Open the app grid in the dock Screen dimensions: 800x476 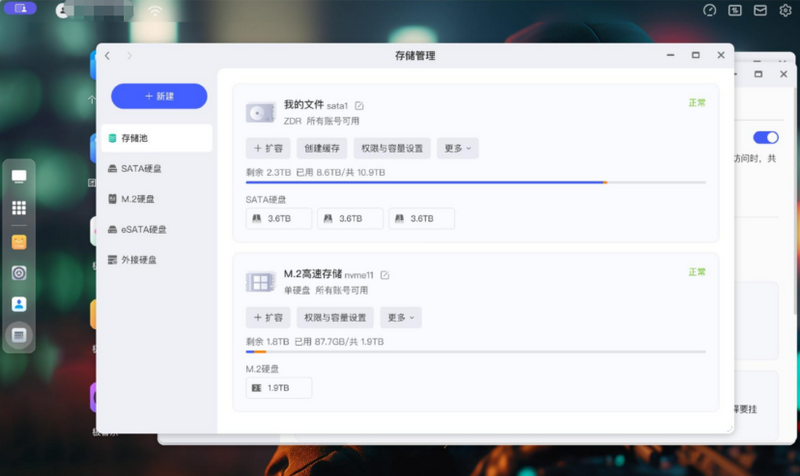coord(19,208)
